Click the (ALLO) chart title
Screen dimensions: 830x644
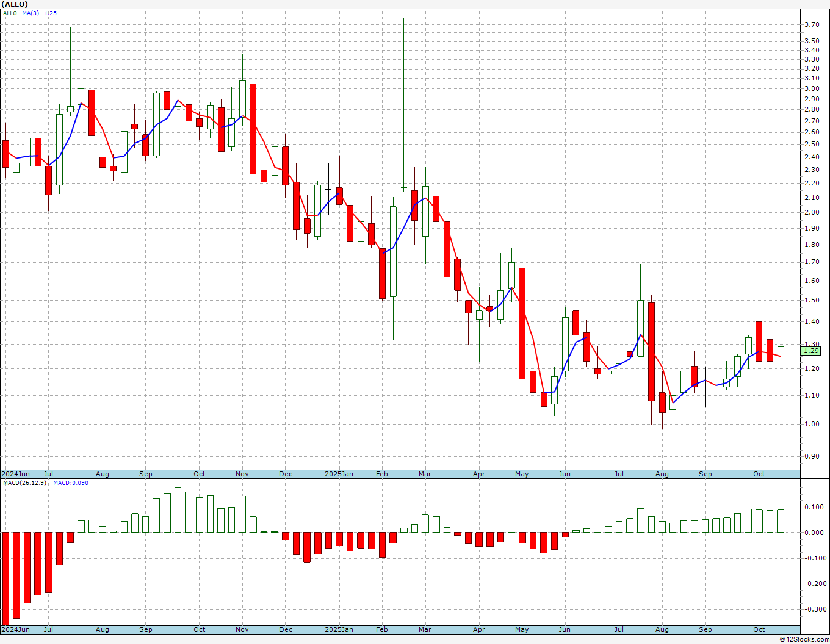tap(15, 4)
